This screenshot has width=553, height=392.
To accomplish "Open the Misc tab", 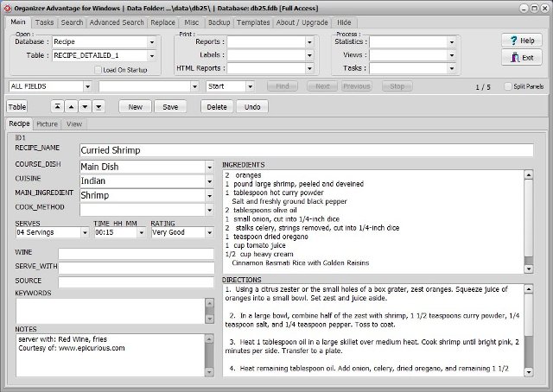I will (192, 22).
